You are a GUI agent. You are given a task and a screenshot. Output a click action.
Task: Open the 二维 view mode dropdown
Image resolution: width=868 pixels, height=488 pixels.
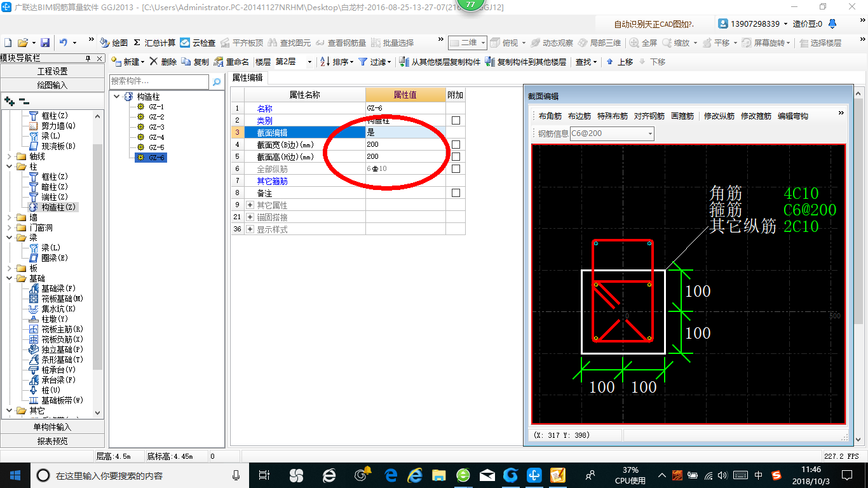click(468, 43)
